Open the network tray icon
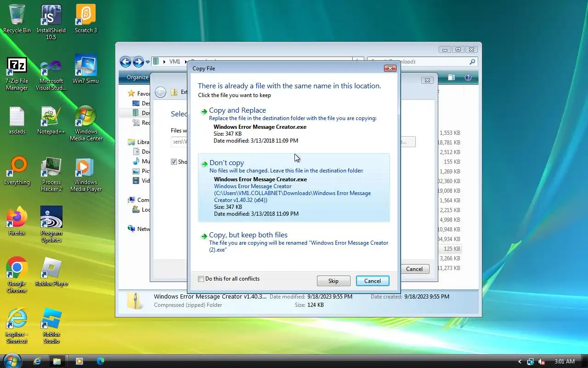 (x=531, y=362)
